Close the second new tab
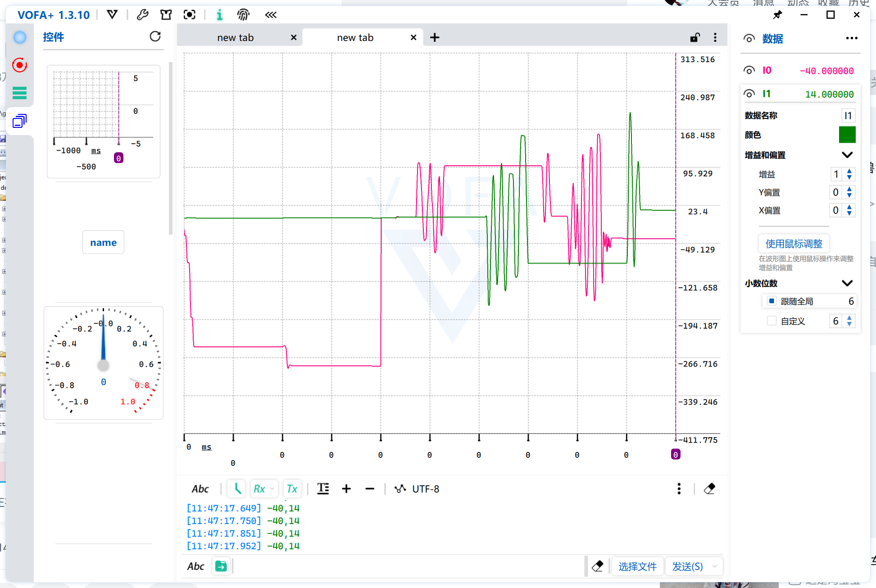Screen dimensions: 876x588 [413, 37]
